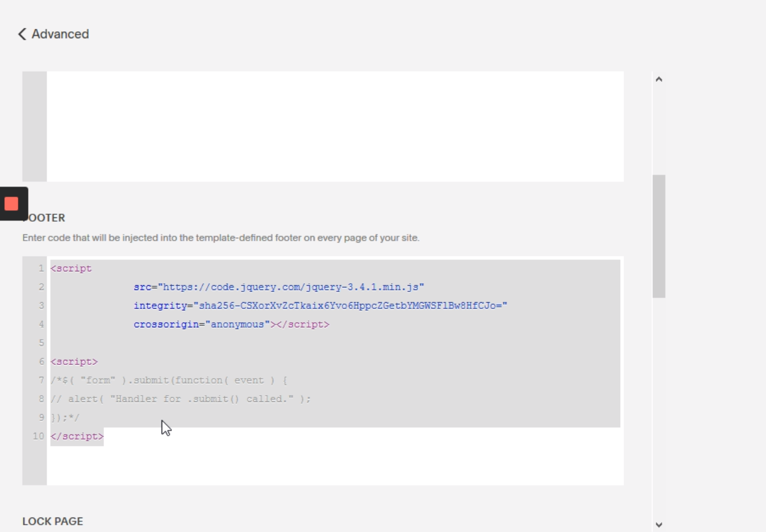Click the closing </script> tag on line 10
The width and height of the screenshot is (766, 532).
click(77, 437)
